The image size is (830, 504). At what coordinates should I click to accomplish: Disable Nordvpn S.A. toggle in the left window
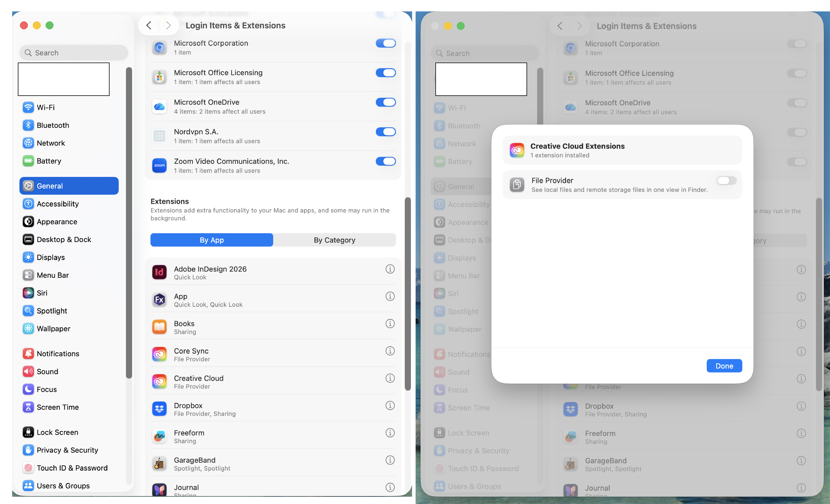click(386, 132)
